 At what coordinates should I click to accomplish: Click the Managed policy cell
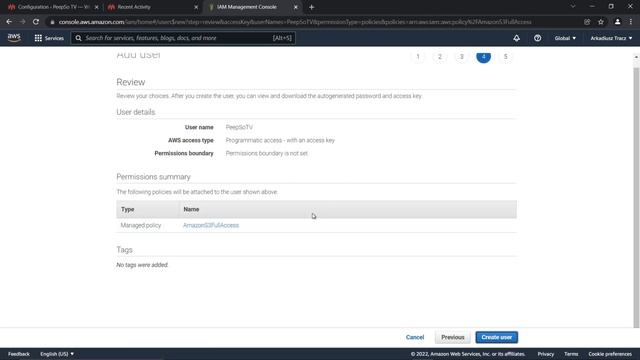point(141,225)
